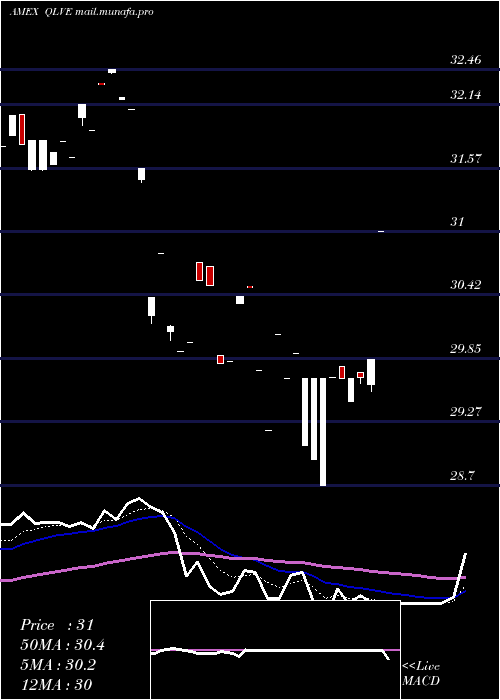Click the 32.46 price level label
This screenshot has width=500, height=700.
(466, 60)
